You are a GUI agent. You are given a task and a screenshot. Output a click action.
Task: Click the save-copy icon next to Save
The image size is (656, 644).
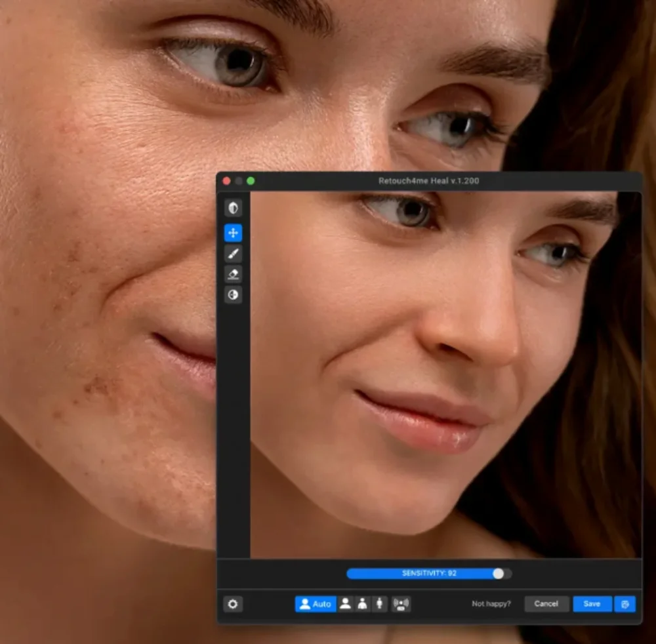[625, 604]
